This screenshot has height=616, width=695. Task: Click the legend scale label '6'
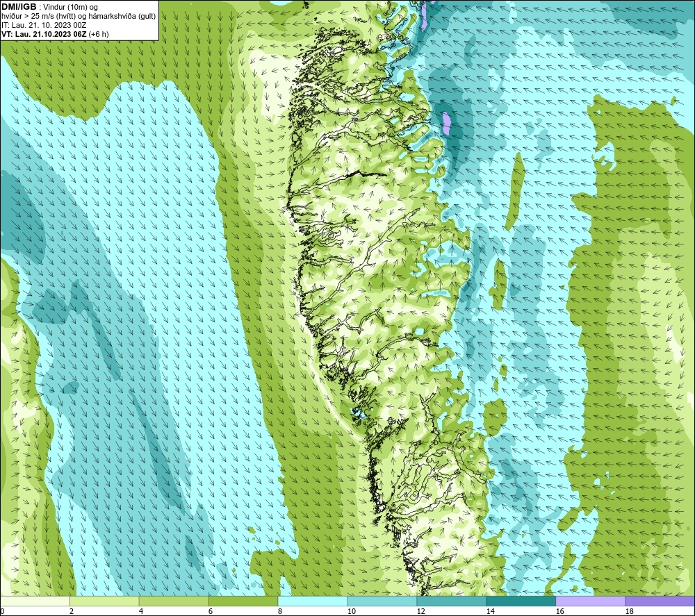pos(211,612)
